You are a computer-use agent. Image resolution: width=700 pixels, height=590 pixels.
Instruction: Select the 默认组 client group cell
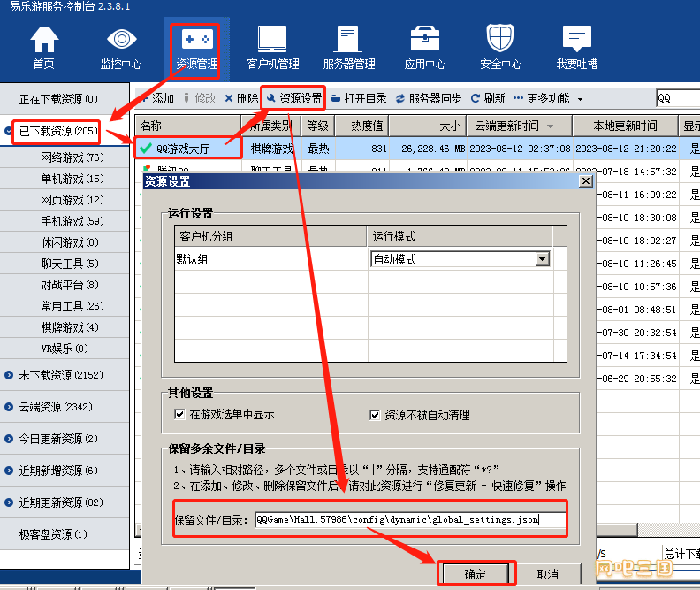[x=270, y=259]
